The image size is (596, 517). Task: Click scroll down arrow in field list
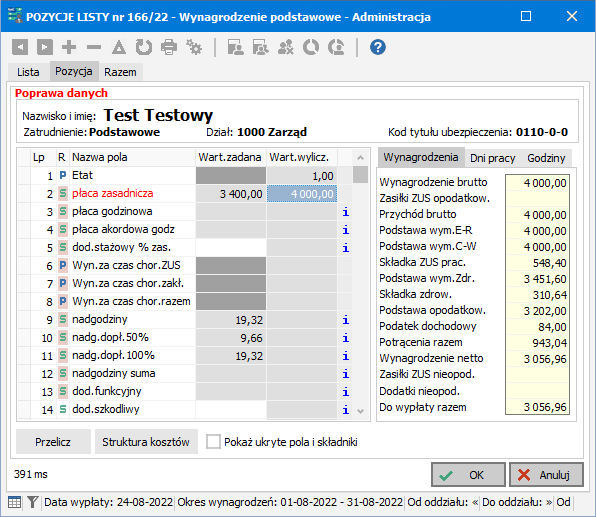click(361, 411)
